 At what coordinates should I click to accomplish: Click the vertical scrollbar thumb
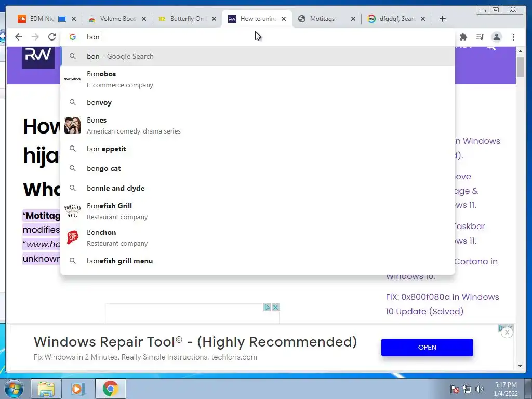coord(521,67)
